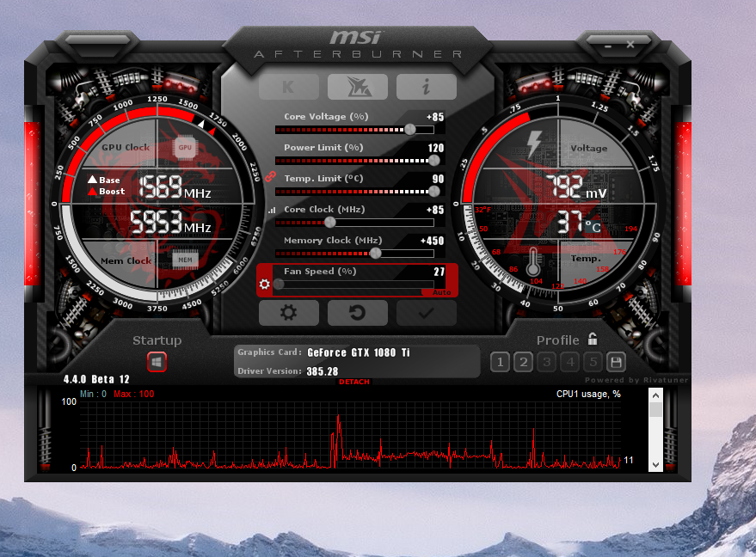Click the Power Limit slider handle
756x557 pixels.
pos(434,161)
